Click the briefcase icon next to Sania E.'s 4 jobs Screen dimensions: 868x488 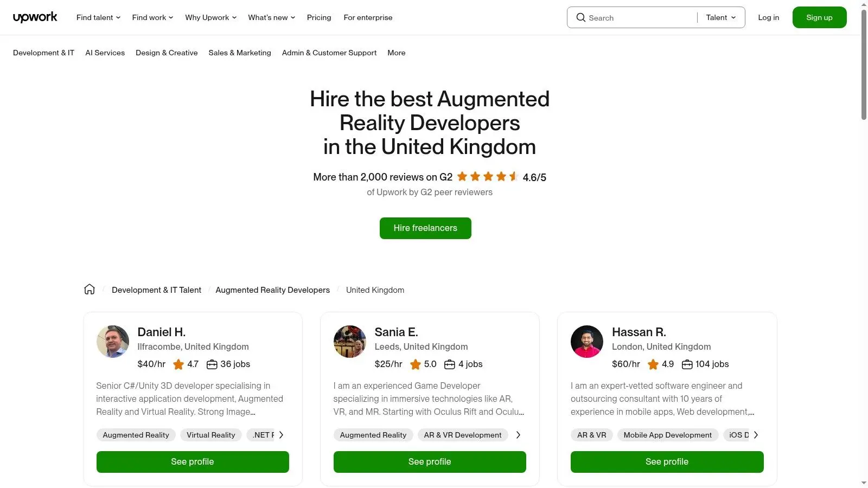pyautogui.click(x=450, y=364)
